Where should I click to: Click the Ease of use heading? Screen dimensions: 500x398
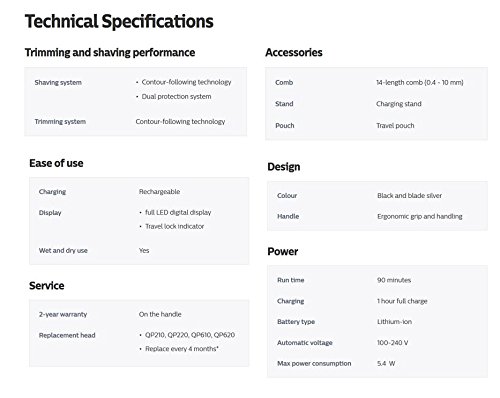pyautogui.click(x=56, y=163)
